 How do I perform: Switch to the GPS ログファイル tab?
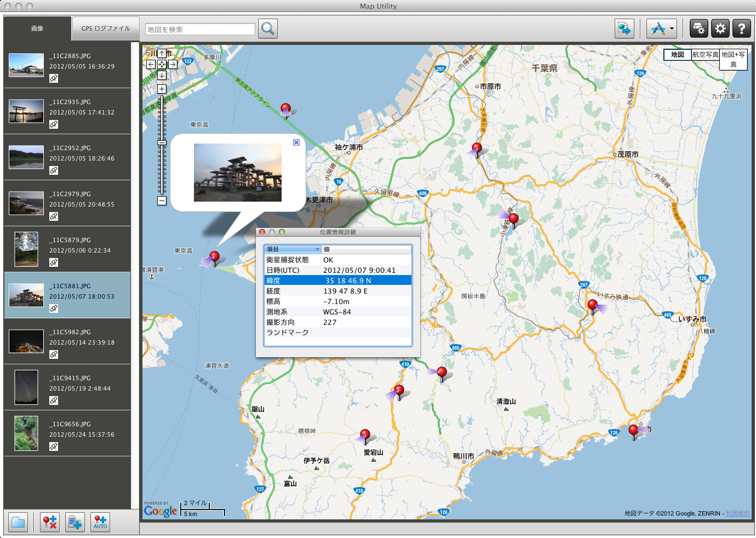[x=105, y=28]
